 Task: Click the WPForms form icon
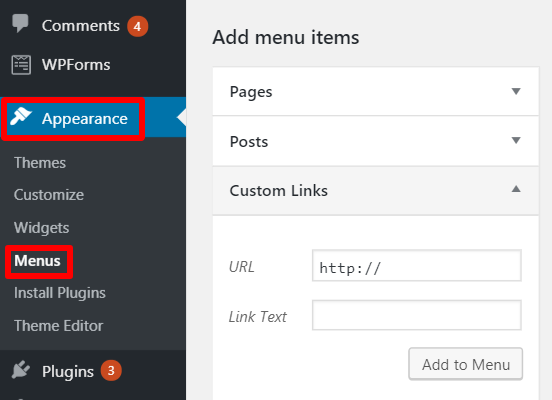tap(21, 65)
